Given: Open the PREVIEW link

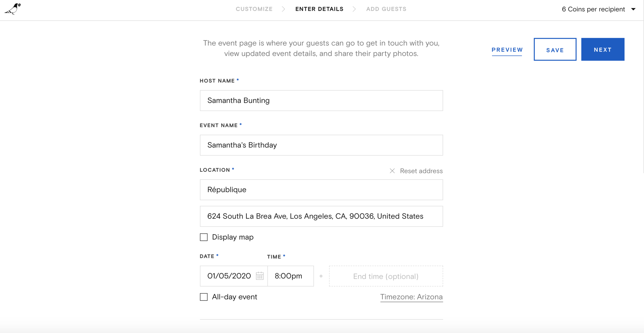Looking at the screenshot, I should (x=507, y=50).
